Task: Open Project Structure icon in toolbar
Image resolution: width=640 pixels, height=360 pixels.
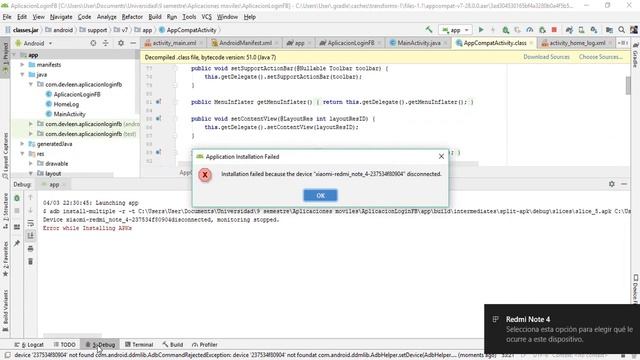Action: pos(609,30)
